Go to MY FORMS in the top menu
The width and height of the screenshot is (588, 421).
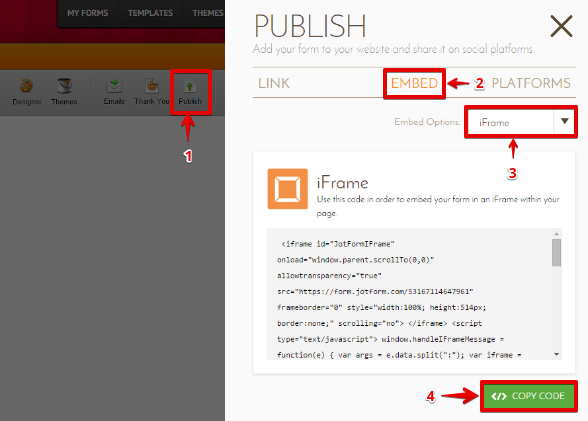(x=88, y=13)
